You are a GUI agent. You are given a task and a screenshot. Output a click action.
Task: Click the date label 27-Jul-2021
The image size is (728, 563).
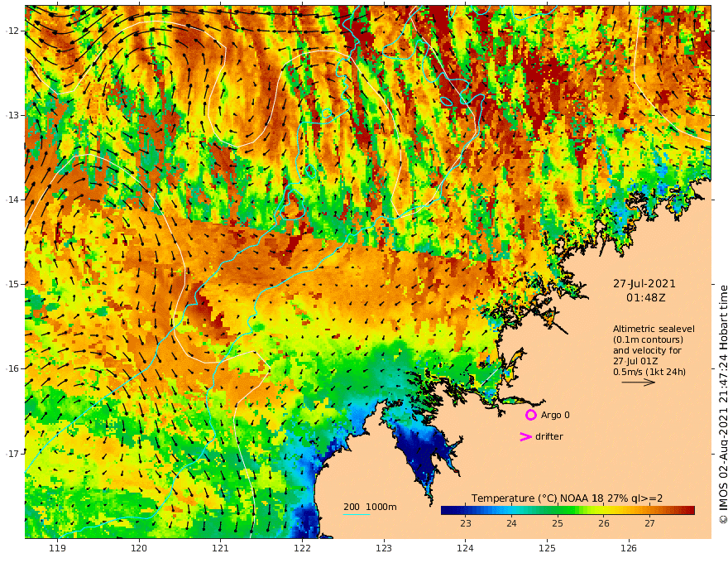click(644, 283)
